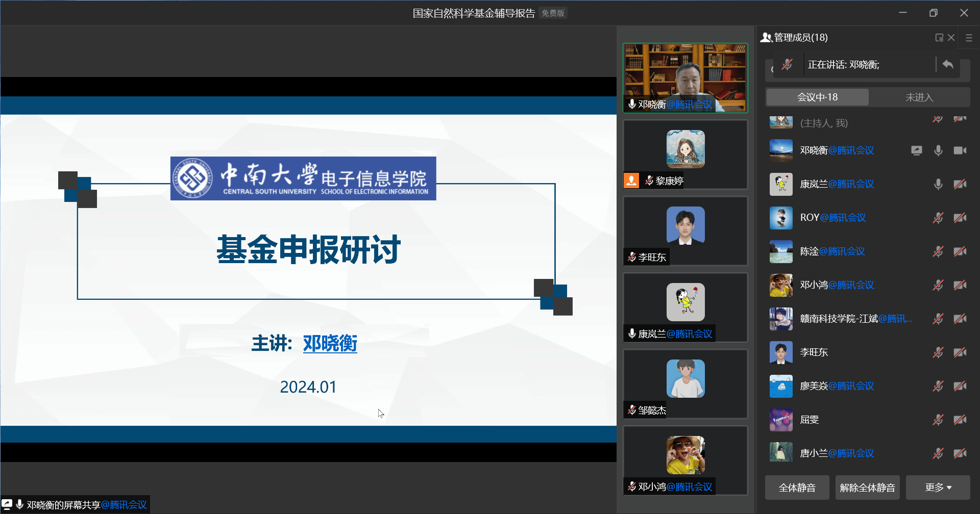
Task: Click screen share icon in bottom-left status
Action: click(7, 504)
